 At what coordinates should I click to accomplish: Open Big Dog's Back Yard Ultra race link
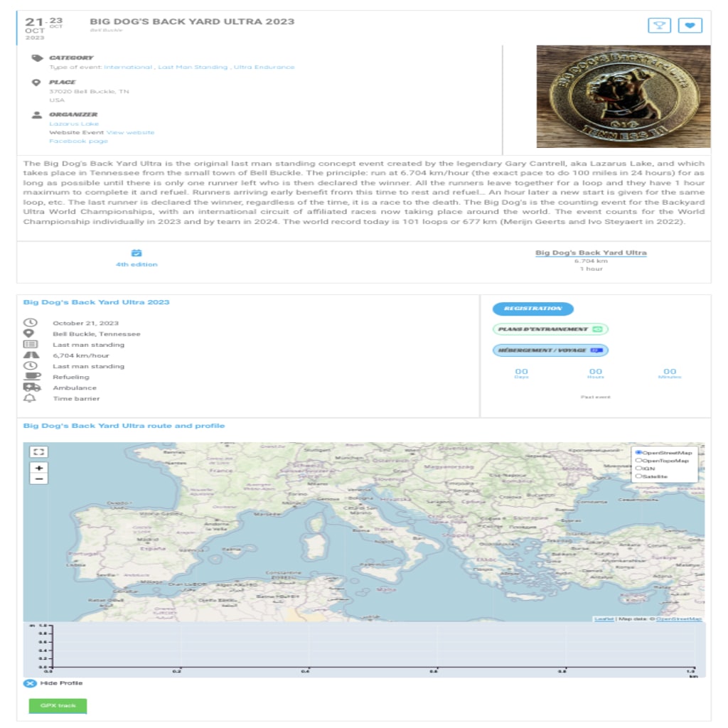pos(591,252)
